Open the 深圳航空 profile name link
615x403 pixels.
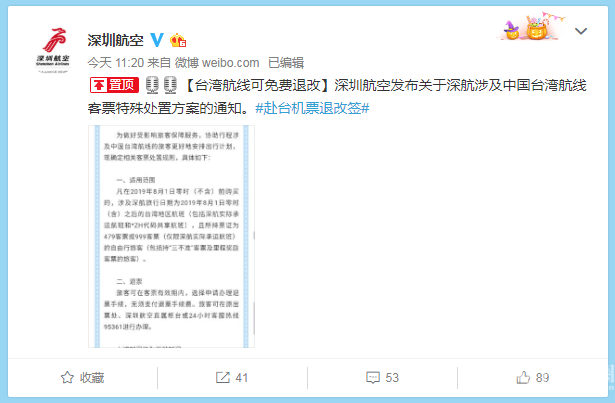(x=115, y=40)
